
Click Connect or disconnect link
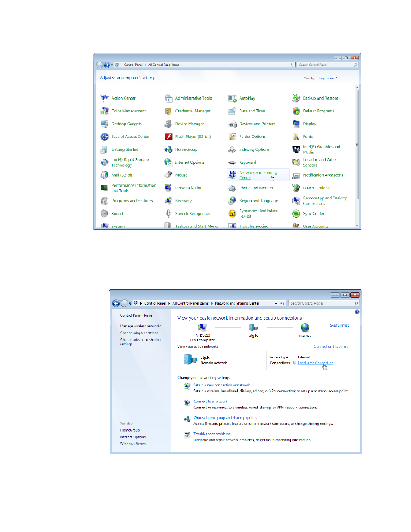click(332, 346)
